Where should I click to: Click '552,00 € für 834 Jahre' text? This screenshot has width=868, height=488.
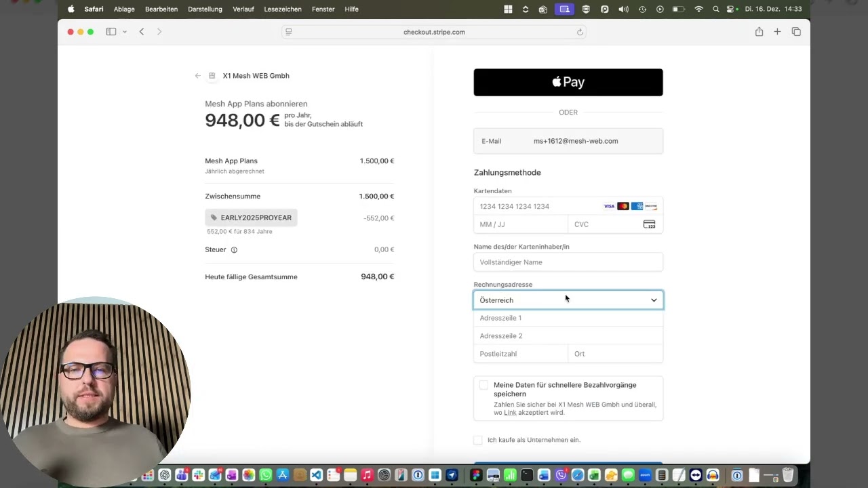pyautogui.click(x=239, y=232)
